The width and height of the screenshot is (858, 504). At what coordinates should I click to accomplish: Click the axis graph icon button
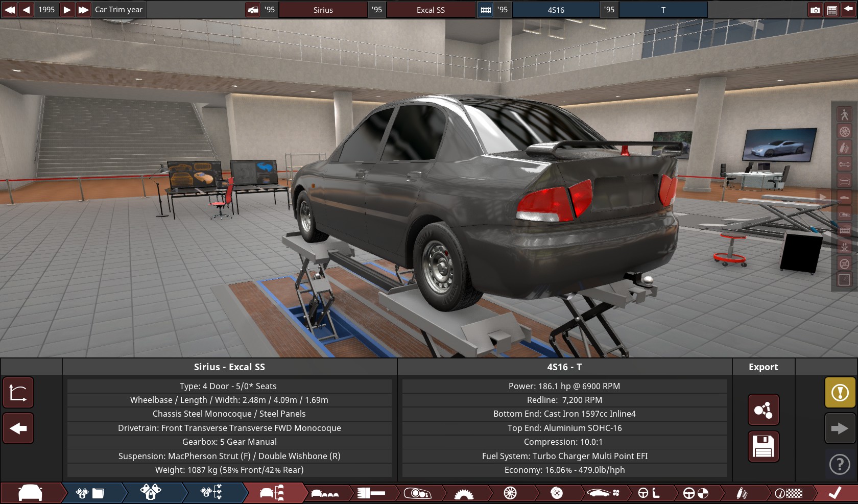point(18,393)
